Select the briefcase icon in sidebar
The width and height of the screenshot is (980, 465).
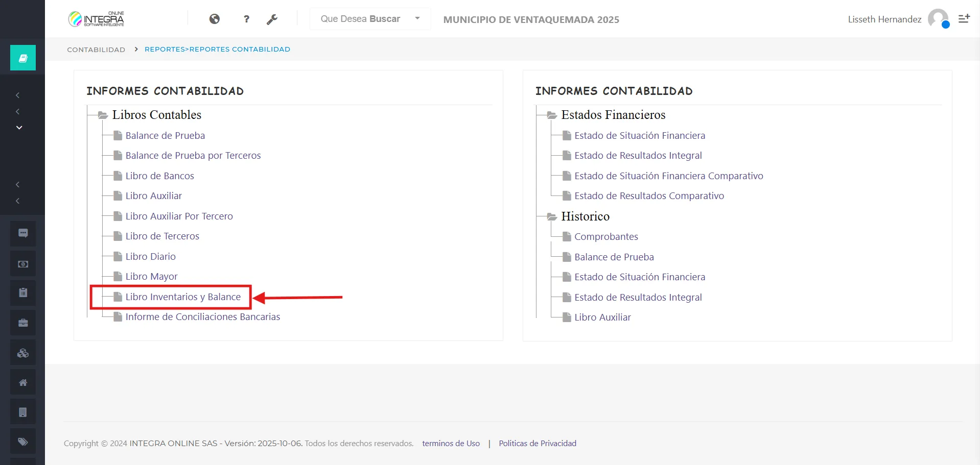(22, 322)
